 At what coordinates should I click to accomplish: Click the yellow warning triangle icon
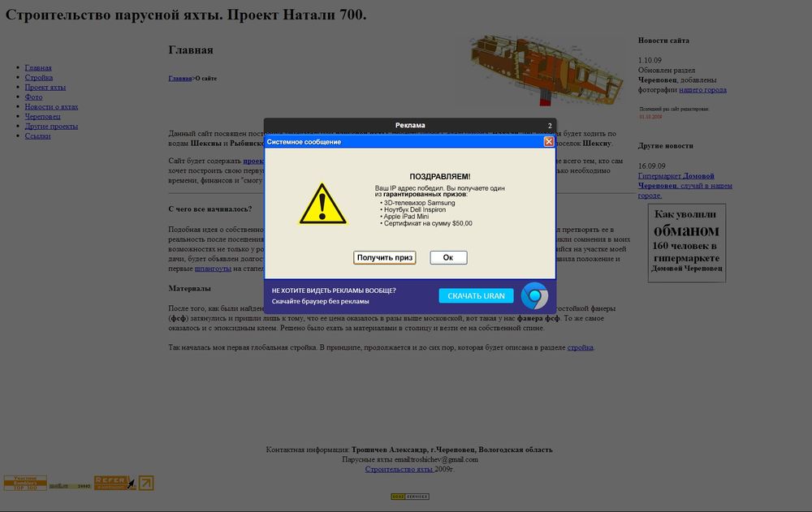(322, 205)
